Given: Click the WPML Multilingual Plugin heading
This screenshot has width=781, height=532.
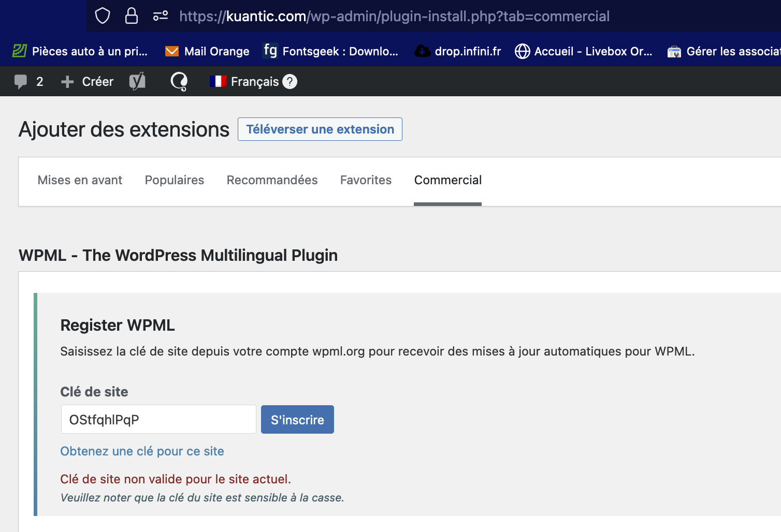Looking at the screenshot, I should click(x=178, y=255).
